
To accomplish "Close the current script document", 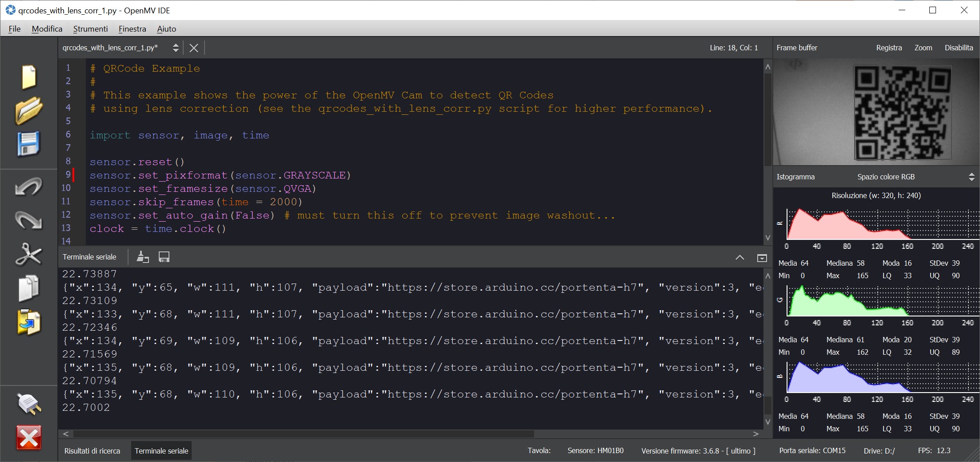I will (x=194, y=48).
